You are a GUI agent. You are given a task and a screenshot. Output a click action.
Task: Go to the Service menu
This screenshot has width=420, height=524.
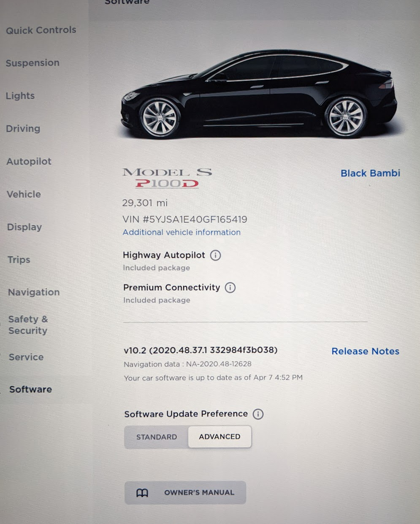coord(26,357)
